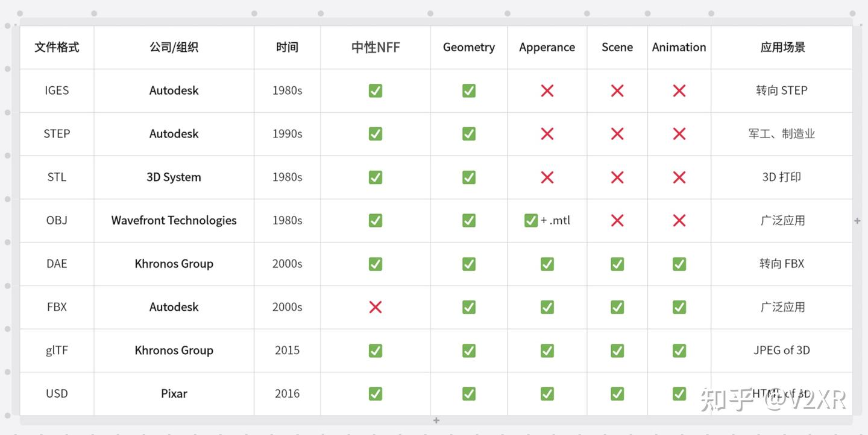Click the Khronos Group cell in glTF row

(174, 351)
